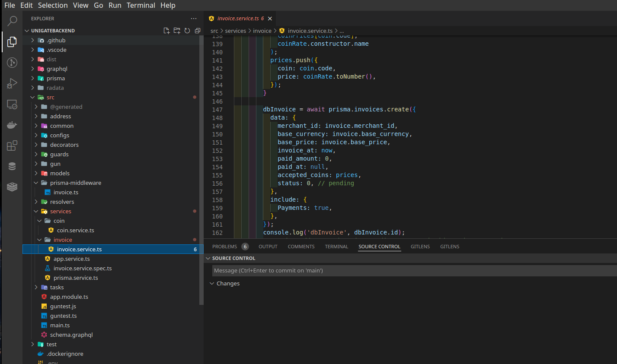
Task: Switch to the PROBLEMS panel tab
Action: pos(224,247)
